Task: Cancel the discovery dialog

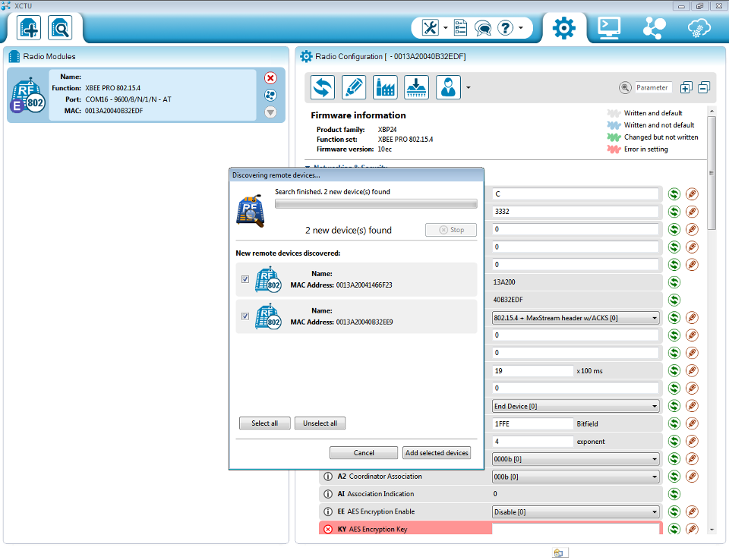Action: (364, 453)
